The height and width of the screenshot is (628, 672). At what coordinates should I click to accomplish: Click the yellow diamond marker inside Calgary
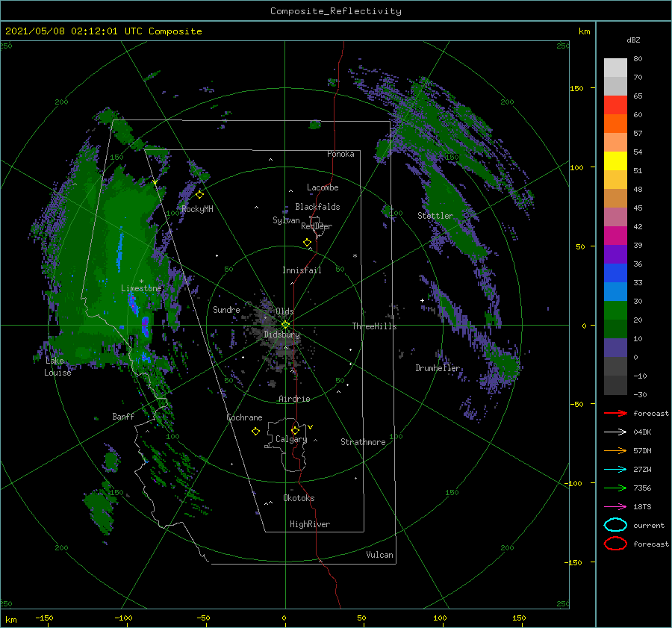pyautogui.click(x=295, y=430)
